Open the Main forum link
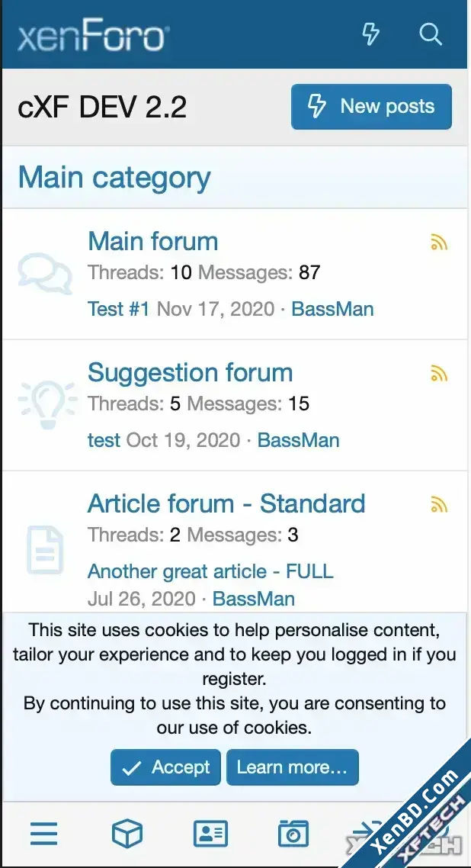Image resolution: width=471 pixels, height=868 pixels. [x=153, y=241]
